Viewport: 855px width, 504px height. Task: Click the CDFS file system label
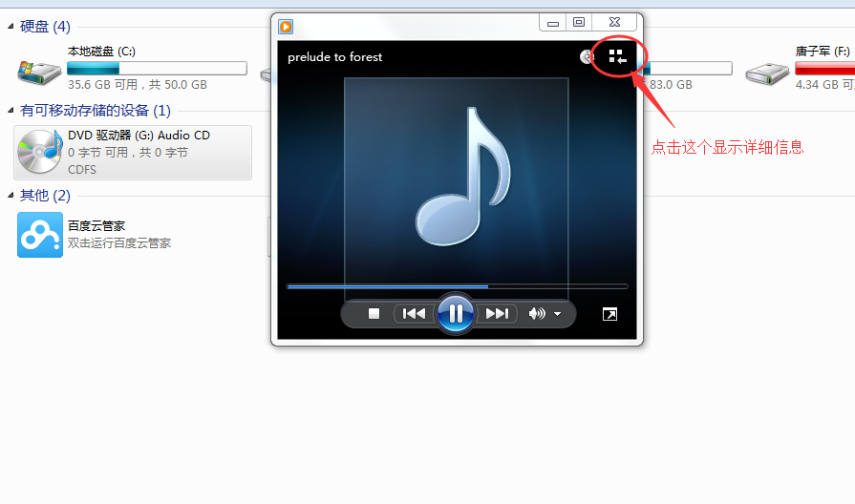point(82,170)
